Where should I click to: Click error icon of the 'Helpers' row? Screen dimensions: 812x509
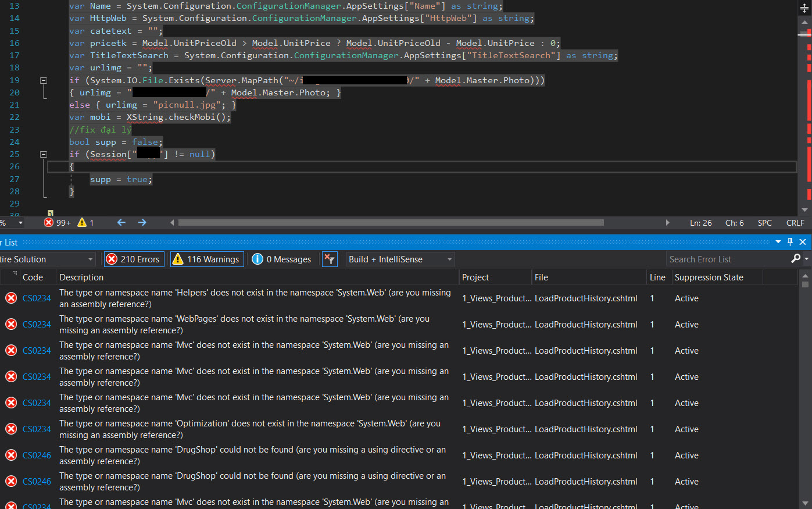11,298
